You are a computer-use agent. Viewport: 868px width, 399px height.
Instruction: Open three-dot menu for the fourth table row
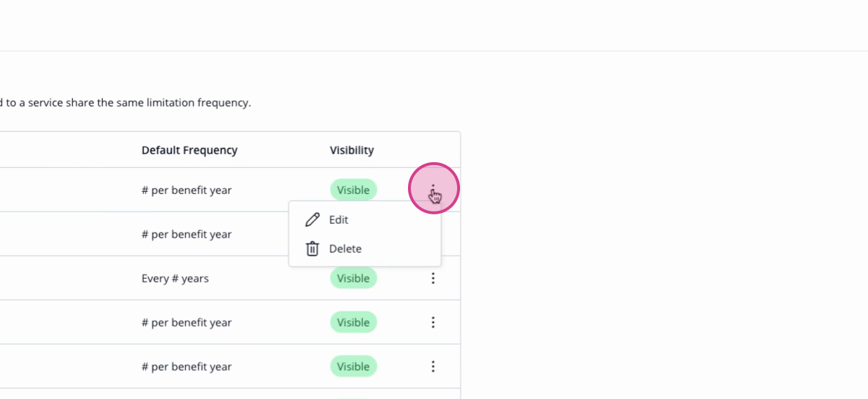pyautogui.click(x=433, y=322)
